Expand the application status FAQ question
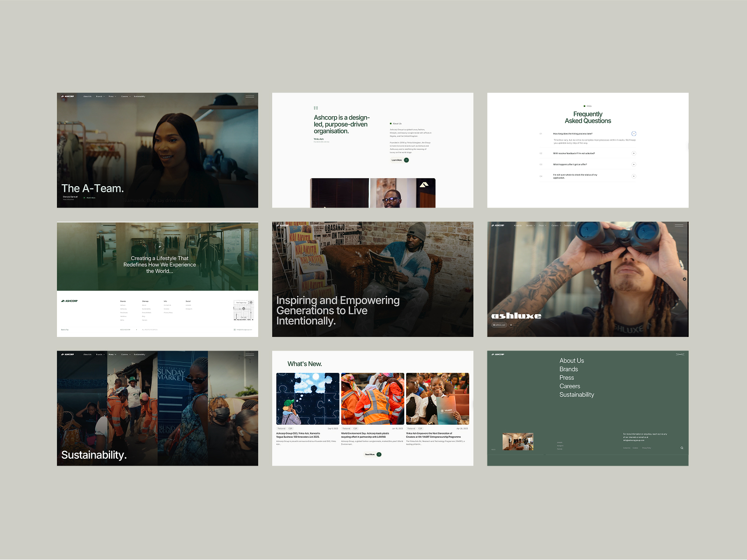 coord(634,176)
